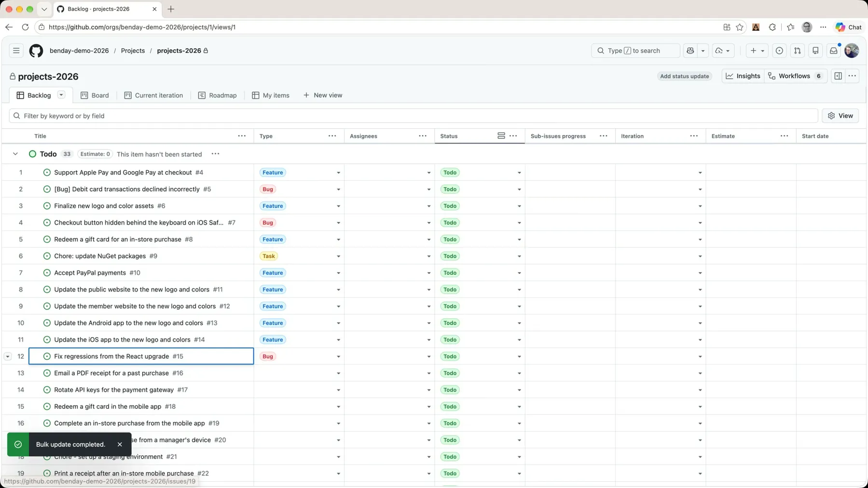
Task: Open Todo group actions ellipsis
Action: click(216, 154)
